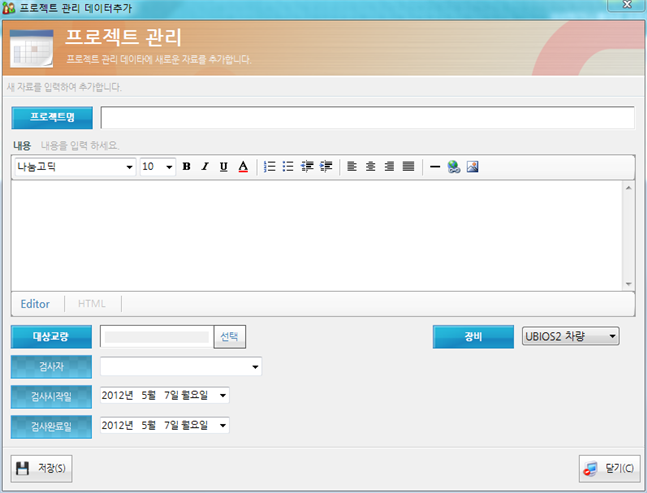Click the editor scrollbar down arrow

(x=628, y=284)
